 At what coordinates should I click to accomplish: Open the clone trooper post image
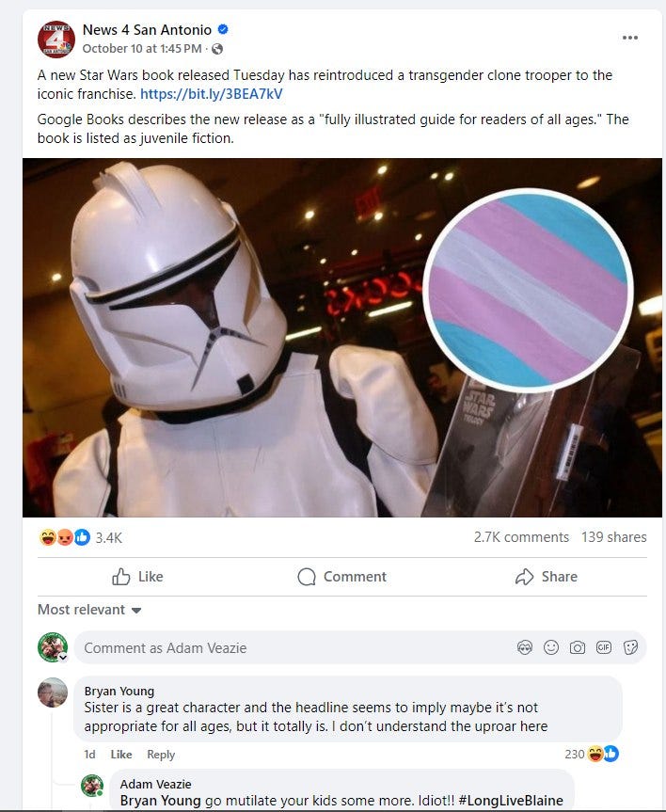(x=342, y=338)
